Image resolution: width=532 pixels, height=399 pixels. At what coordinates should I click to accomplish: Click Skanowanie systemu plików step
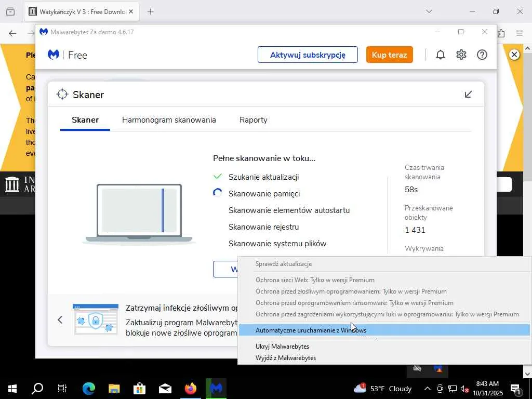pyautogui.click(x=277, y=243)
